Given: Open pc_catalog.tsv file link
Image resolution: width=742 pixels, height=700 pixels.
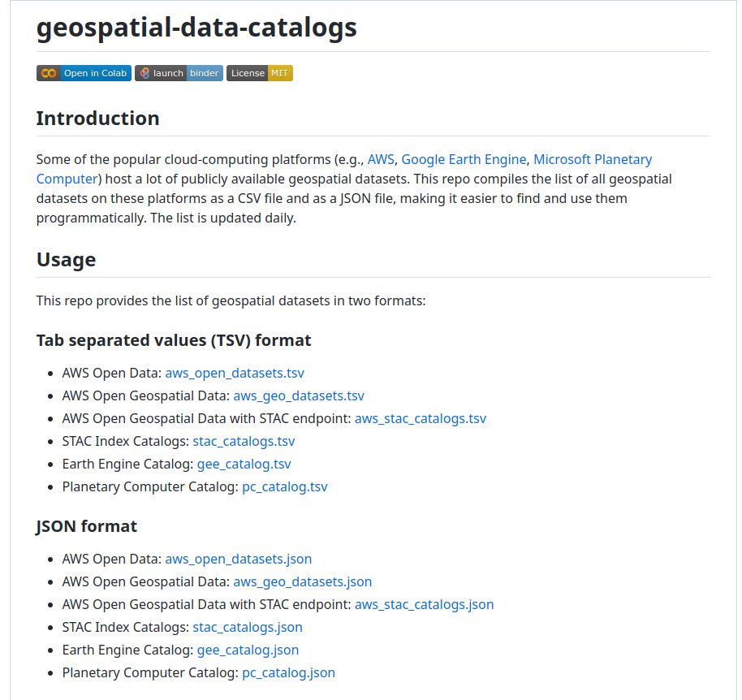Looking at the screenshot, I should click(285, 487).
